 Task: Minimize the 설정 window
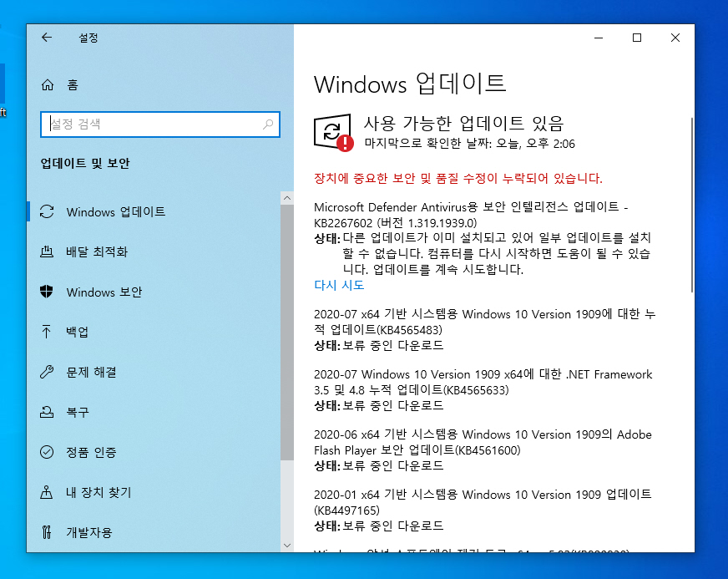[599, 38]
